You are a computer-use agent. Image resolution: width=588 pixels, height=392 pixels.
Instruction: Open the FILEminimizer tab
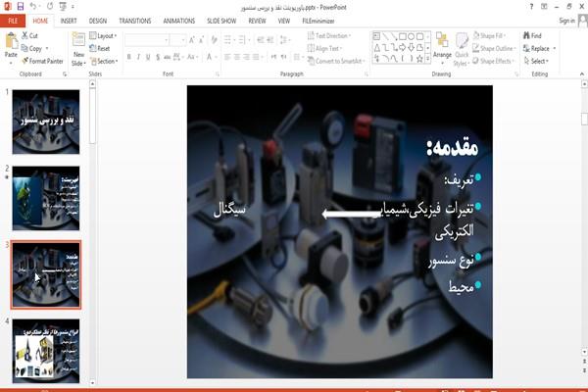click(318, 21)
